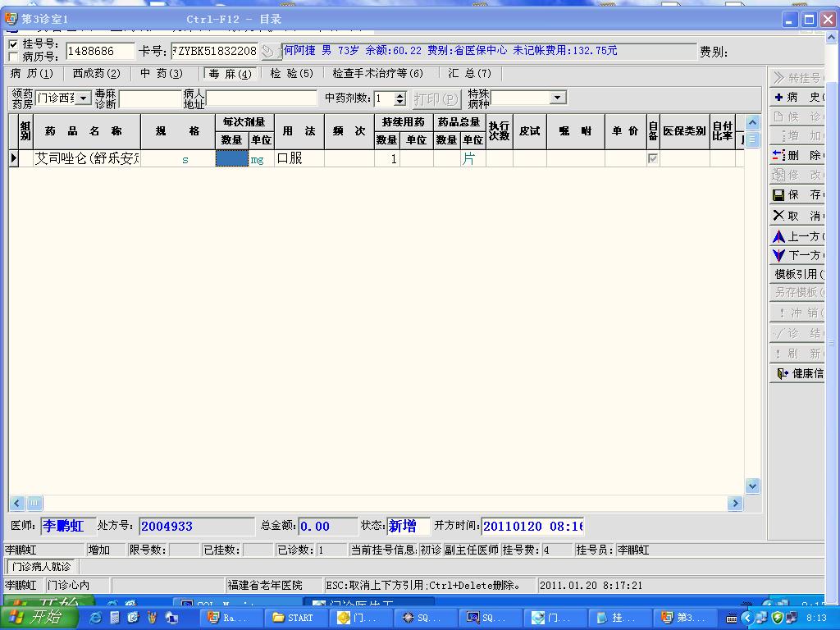Image resolution: width=840 pixels, height=630 pixels.
Task: Open the 领药药房 pharmacy dropdown
Action: click(84, 98)
